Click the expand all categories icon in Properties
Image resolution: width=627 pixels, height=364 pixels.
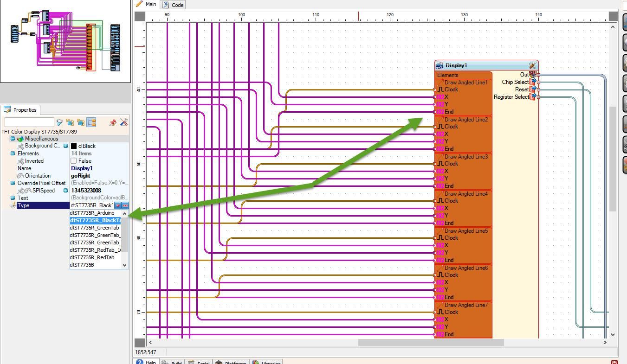click(70, 122)
